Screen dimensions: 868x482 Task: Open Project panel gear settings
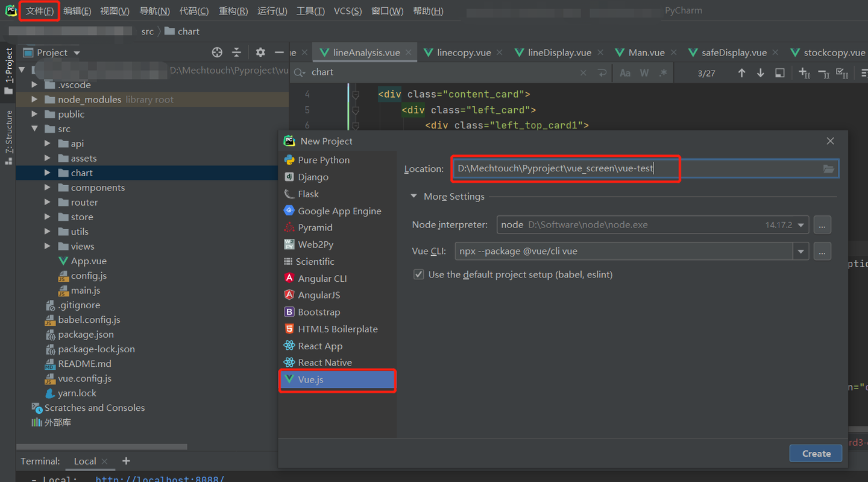point(260,52)
